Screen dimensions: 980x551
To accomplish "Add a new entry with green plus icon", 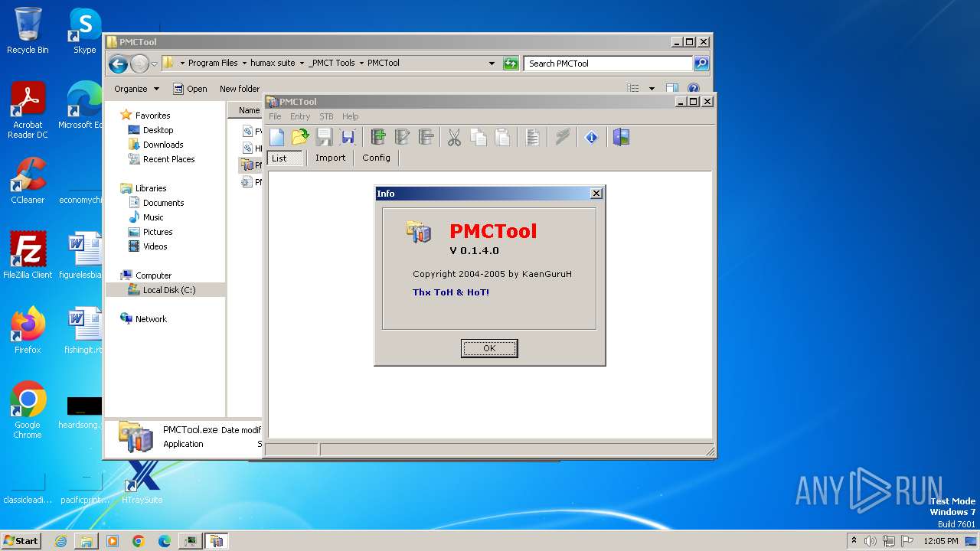I will [378, 138].
